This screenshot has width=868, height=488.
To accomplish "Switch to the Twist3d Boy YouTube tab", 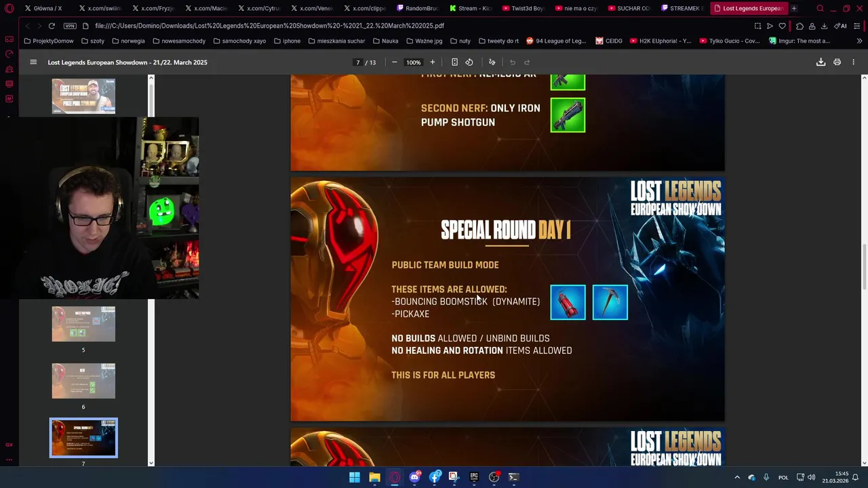I will (524, 8).
